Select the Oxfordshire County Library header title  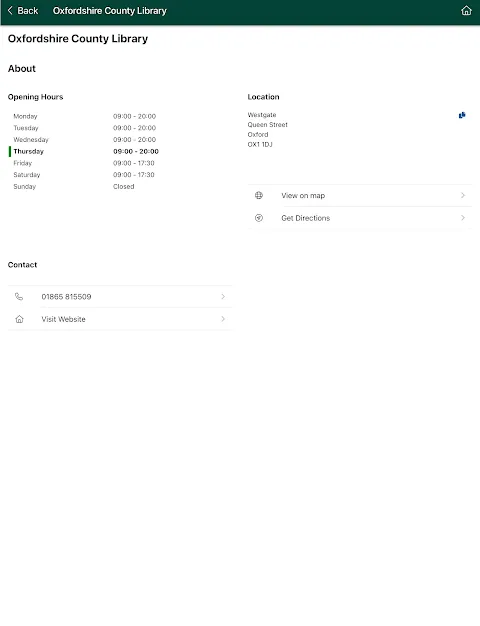tap(110, 11)
